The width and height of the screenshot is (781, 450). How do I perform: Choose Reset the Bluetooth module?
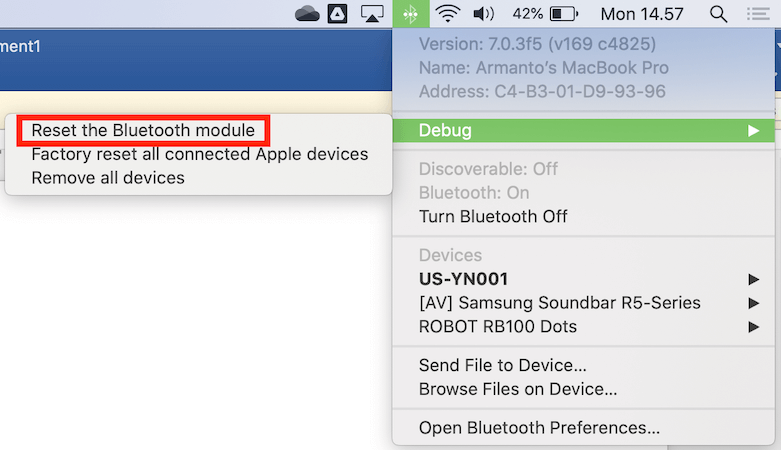point(143,131)
